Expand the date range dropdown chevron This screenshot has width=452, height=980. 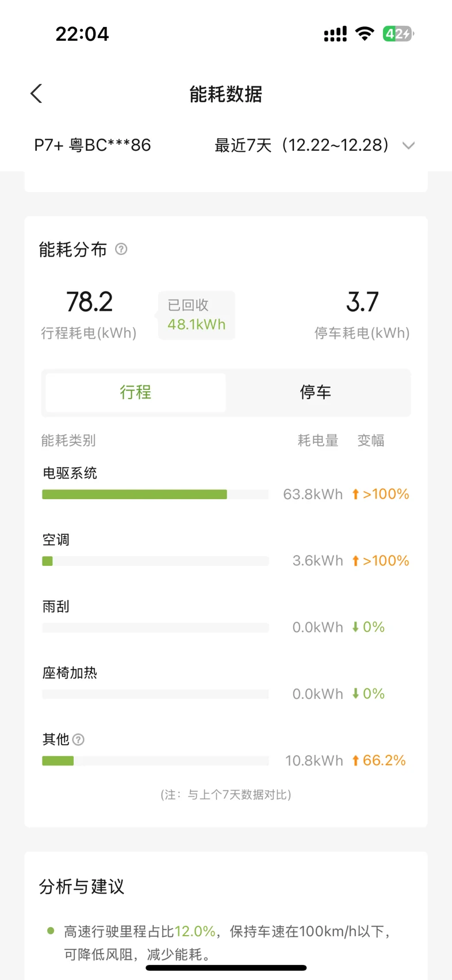click(408, 146)
